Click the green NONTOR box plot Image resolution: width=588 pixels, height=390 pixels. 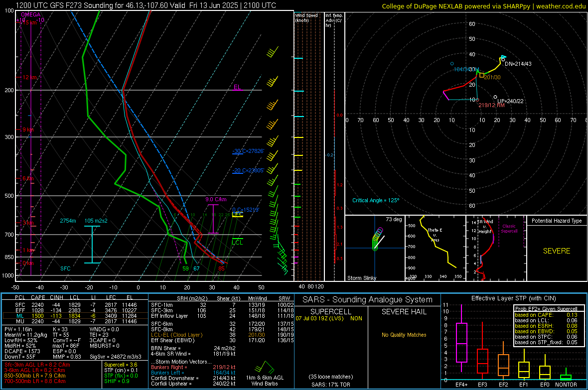click(x=566, y=375)
